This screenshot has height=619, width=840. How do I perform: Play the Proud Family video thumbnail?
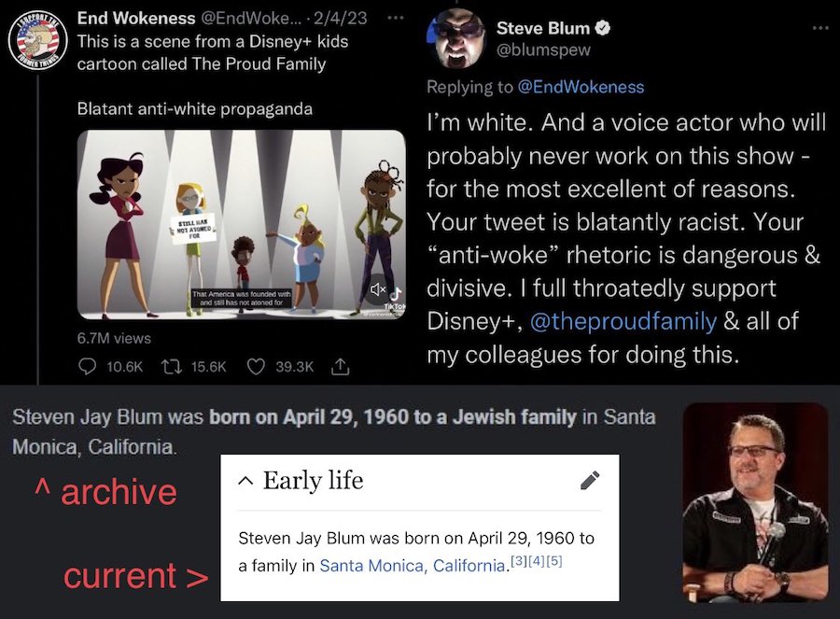point(242,225)
